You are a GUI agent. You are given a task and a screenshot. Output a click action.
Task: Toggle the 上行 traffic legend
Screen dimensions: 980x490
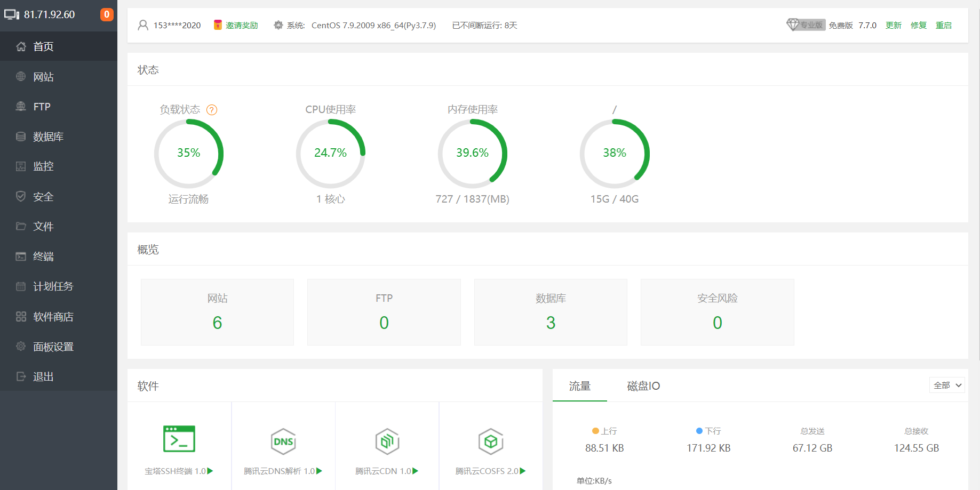(603, 431)
